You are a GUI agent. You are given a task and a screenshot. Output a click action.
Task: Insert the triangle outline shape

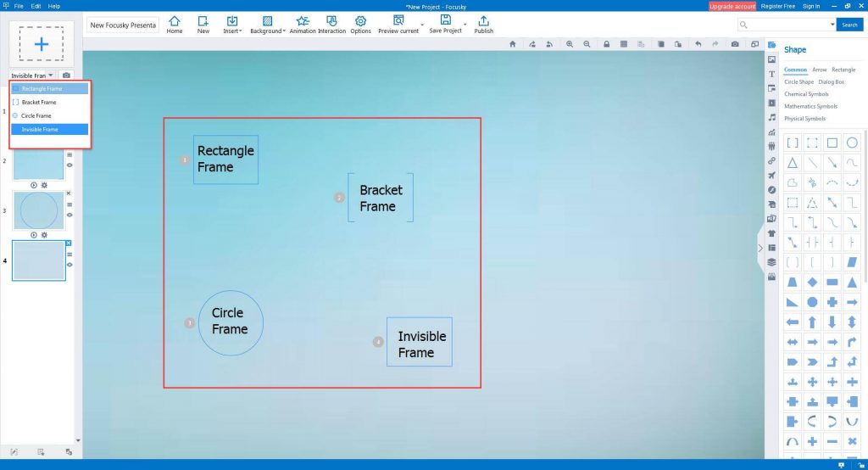click(x=792, y=162)
